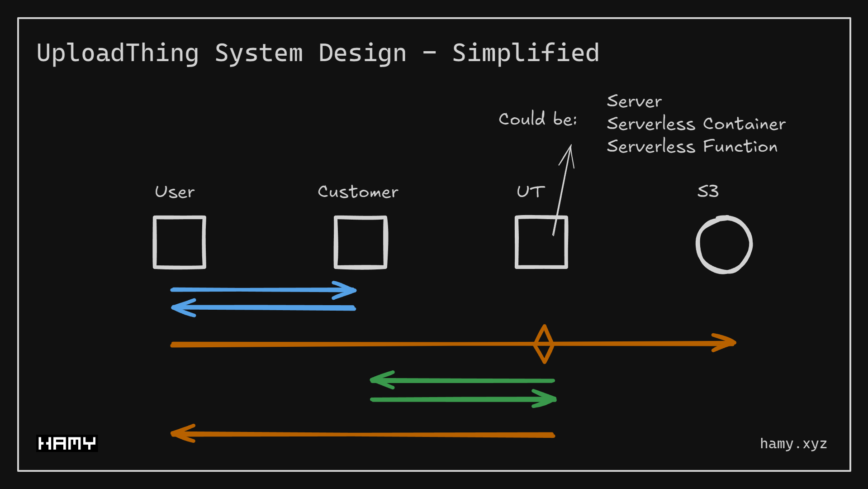Select the blue return arrow to User
The width and height of the screenshot is (868, 489).
pyautogui.click(x=262, y=307)
